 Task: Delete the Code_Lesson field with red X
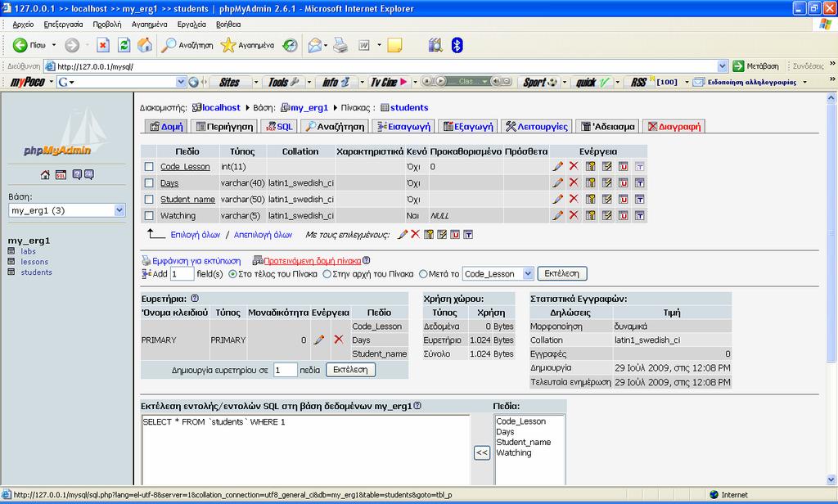[574, 166]
